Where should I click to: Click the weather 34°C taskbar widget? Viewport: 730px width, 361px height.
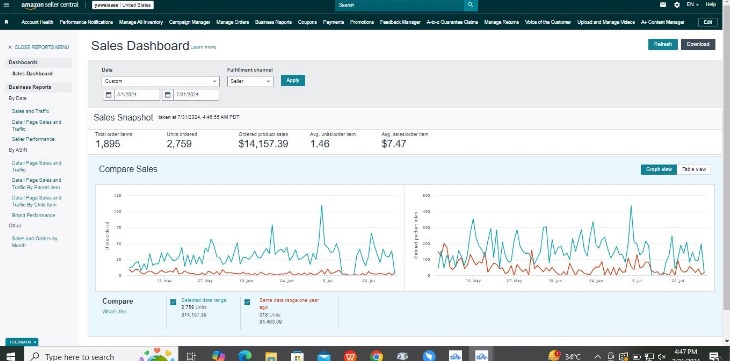point(565,356)
